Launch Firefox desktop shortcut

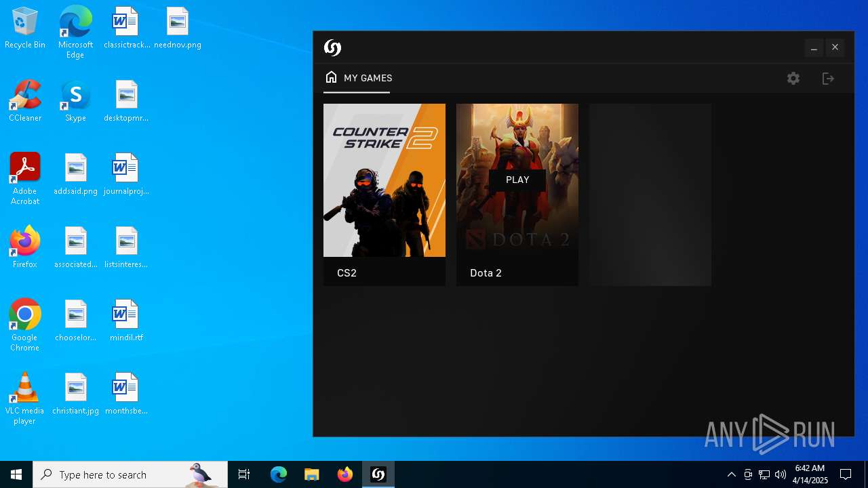[25, 248]
